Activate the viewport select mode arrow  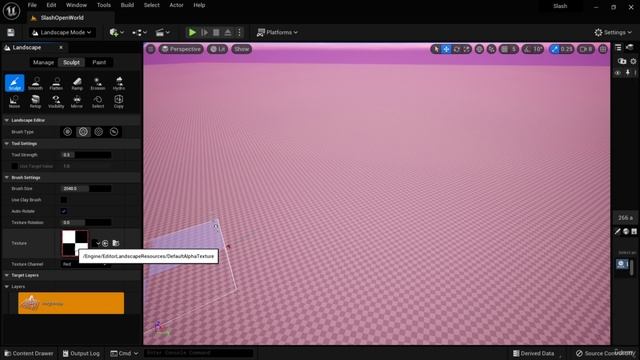coord(436,49)
